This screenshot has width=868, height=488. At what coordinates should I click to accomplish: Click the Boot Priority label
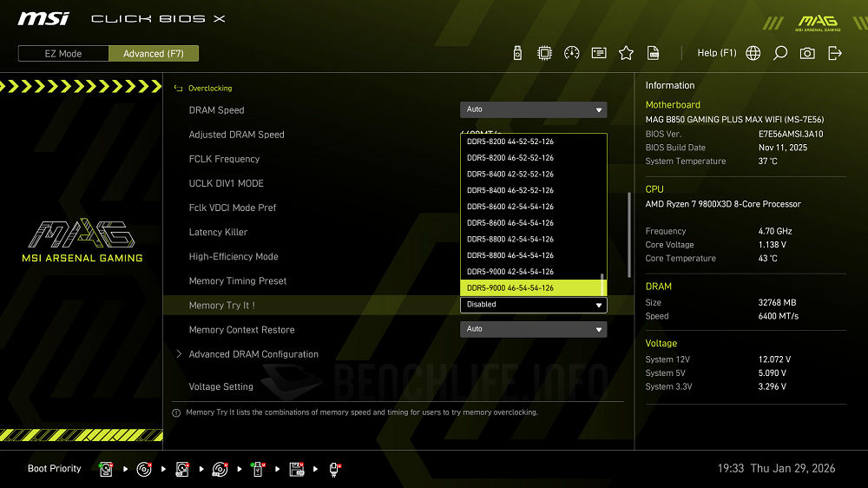54,469
